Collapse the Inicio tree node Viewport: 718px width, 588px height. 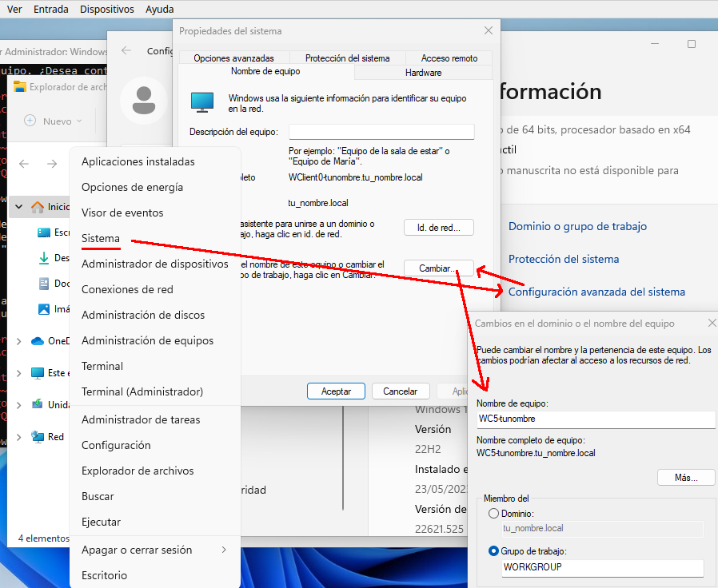pos(18,207)
